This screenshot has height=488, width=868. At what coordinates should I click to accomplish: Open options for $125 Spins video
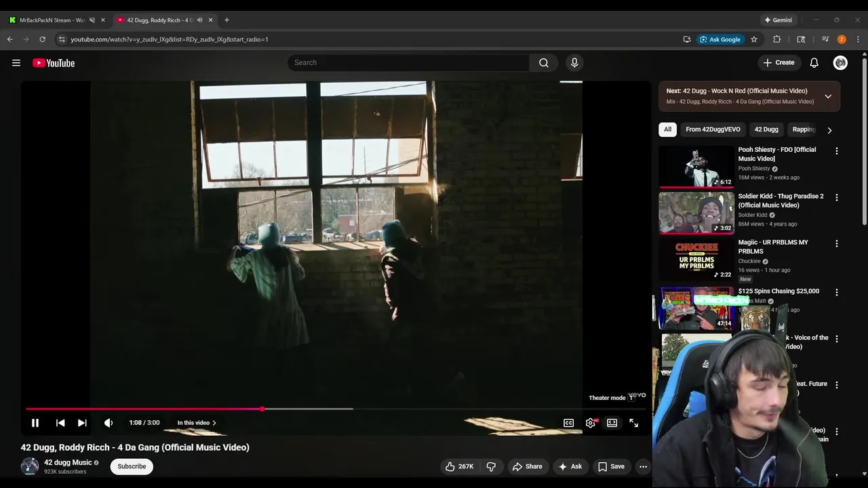tap(836, 292)
